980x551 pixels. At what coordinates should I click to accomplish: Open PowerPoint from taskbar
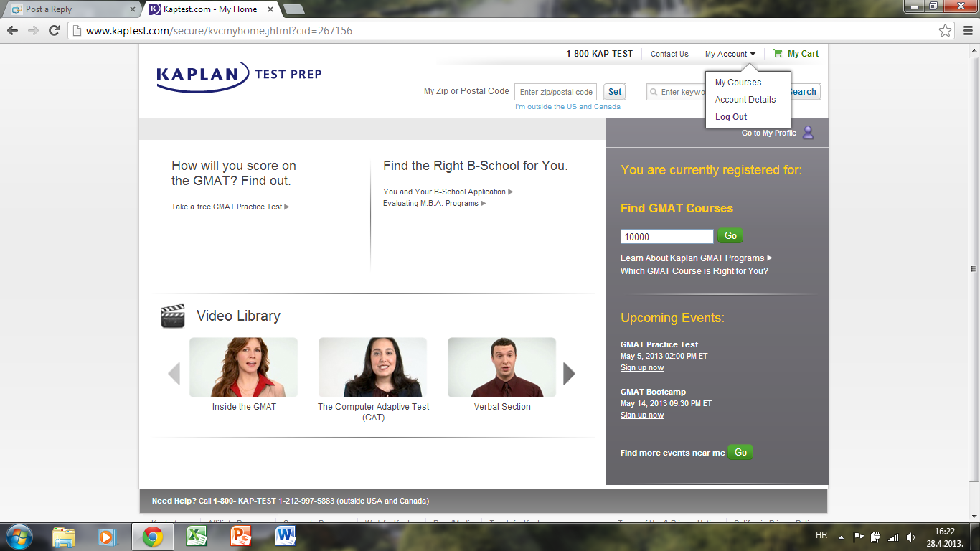click(241, 537)
